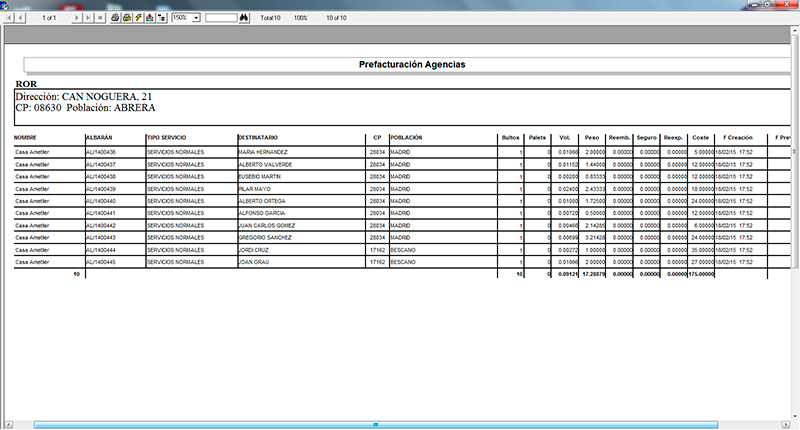The width and height of the screenshot is (800, 430).
Task: Click the stop loading button
Action: coord(100,18)
